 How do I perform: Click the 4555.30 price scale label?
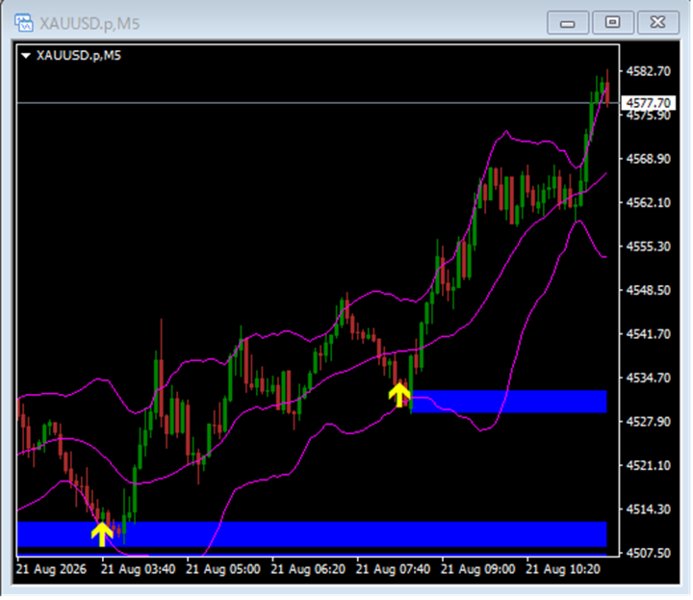tap(648, 246)
